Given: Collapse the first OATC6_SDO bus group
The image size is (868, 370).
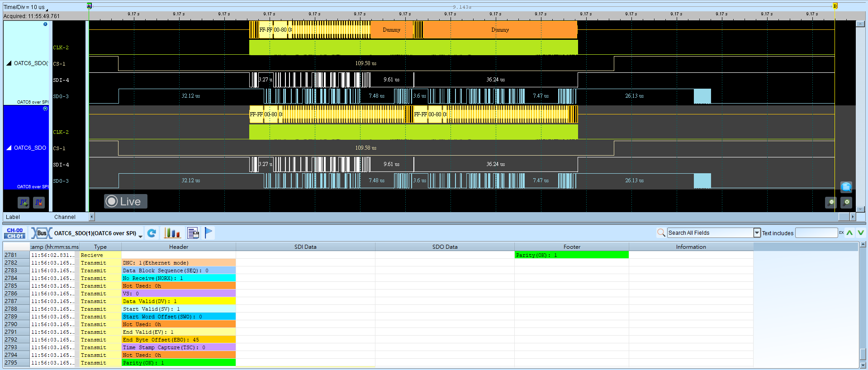Looking at the screenshot, I should (x=9, y=63).
